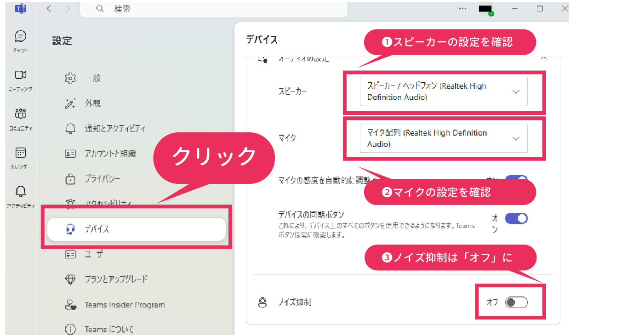Click the 検索 search input field
Viewport: 644px width, 336px height.
[214, 9]
